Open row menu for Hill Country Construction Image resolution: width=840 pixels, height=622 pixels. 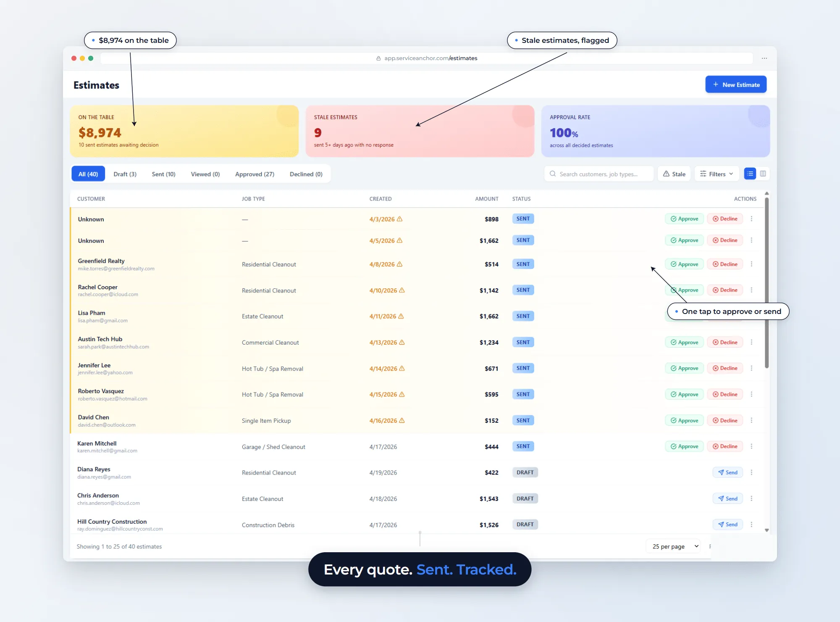click(751, 524)
